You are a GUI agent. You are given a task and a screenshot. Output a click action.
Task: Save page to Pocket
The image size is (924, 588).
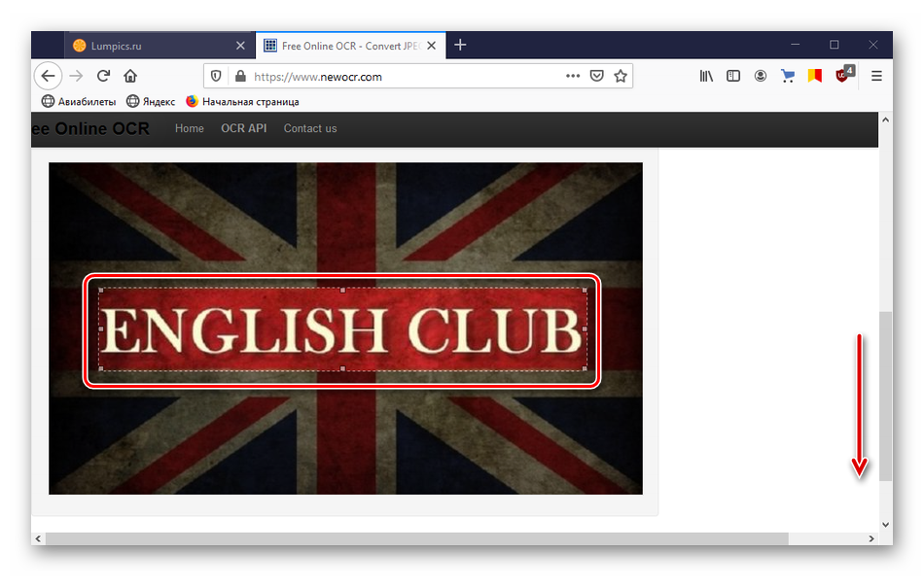click(x=597, y=76)
